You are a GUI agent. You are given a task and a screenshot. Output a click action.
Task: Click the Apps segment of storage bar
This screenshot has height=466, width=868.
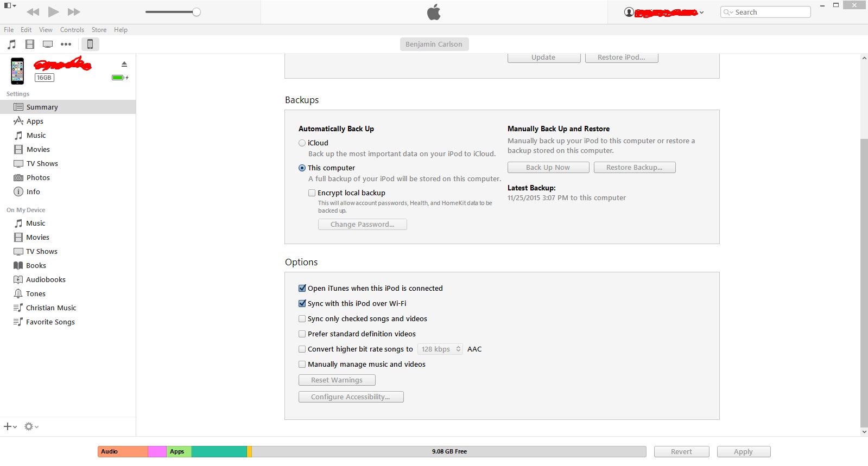(179, 452)
